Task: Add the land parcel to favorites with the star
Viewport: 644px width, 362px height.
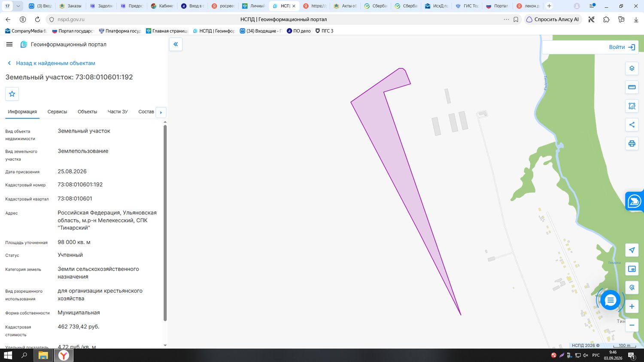Action: pyautogui.click(x=12, y=94)
